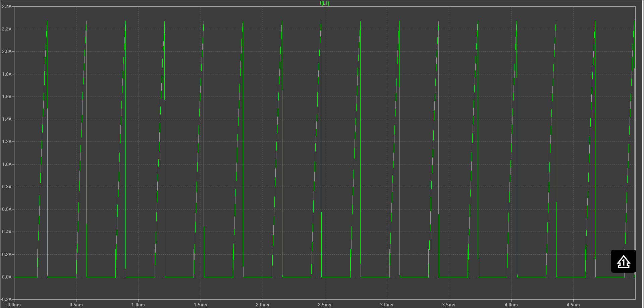This screenshot has height=308, width=644.
Task: Pick the 4.0ms time axis label
Action: (x=511, y=305)
